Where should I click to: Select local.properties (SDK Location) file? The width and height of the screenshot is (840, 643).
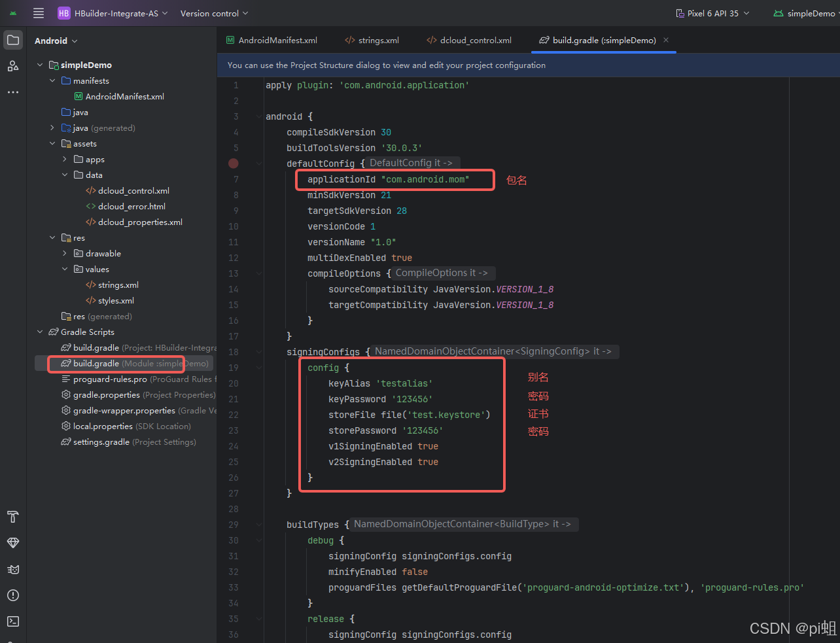click(x=126, y=426)
